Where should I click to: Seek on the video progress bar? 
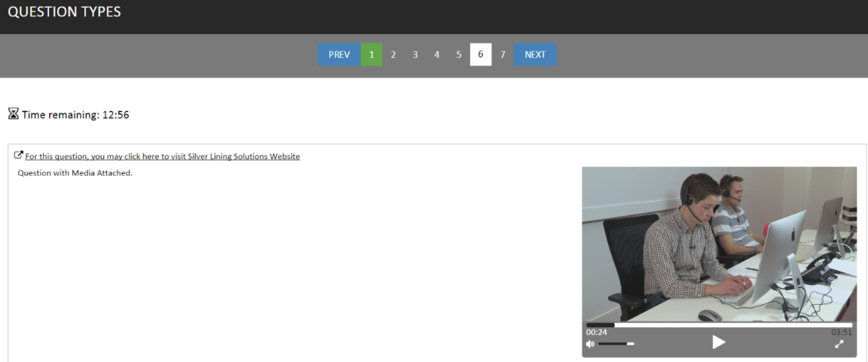pos(718,325)
